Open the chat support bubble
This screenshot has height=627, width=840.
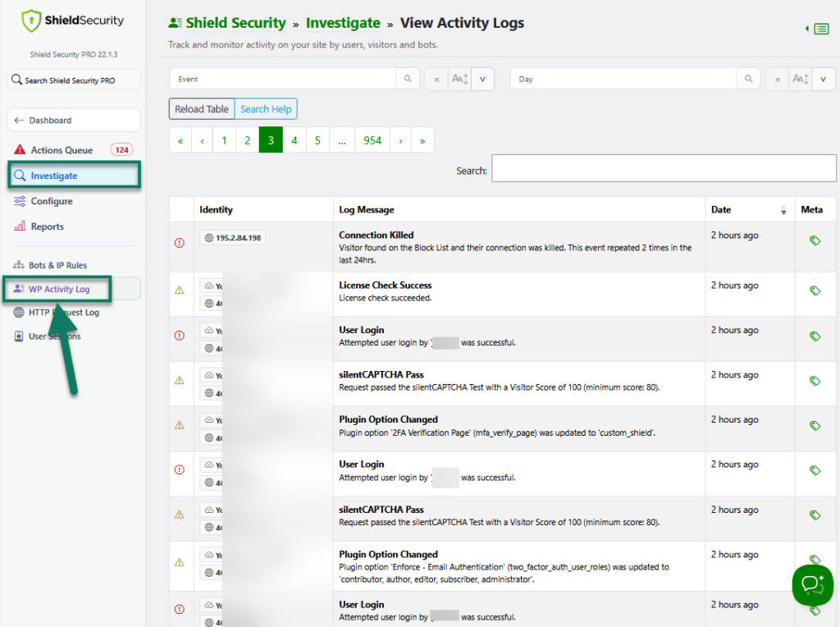[x=813, y=584]
